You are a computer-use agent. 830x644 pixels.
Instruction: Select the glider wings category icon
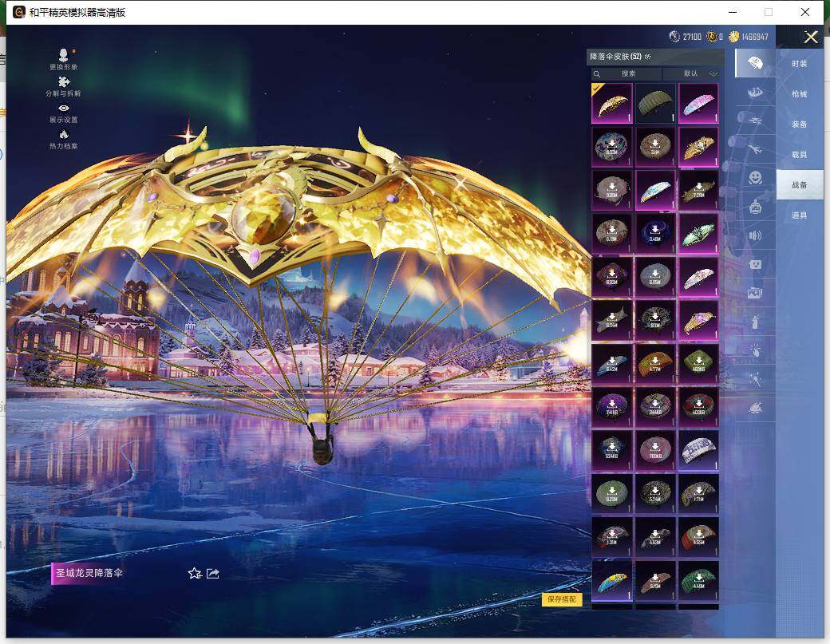pos(755,92)
